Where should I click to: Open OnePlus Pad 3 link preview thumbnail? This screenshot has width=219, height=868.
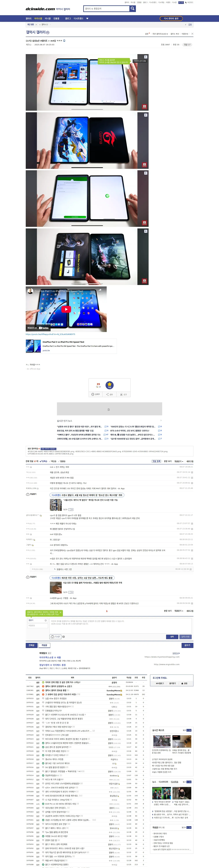pos(33,346)
